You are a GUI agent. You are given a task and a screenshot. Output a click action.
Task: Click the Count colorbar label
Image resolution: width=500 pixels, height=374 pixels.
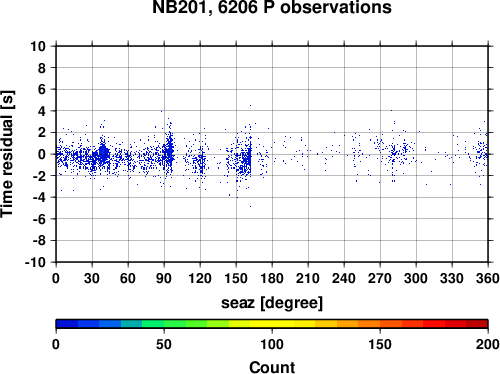point(272,367)
